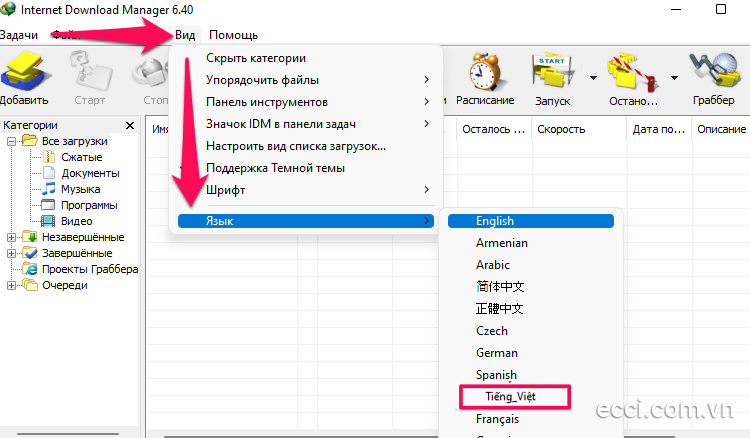Close the Категории side panel
Screen dimensions: 750x438
tap(130, 125)
